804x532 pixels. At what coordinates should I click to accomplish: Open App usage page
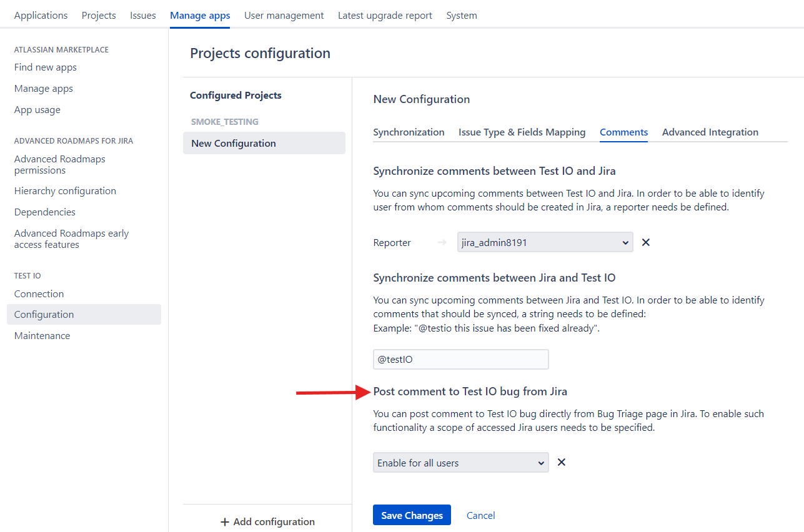point(37,110)
